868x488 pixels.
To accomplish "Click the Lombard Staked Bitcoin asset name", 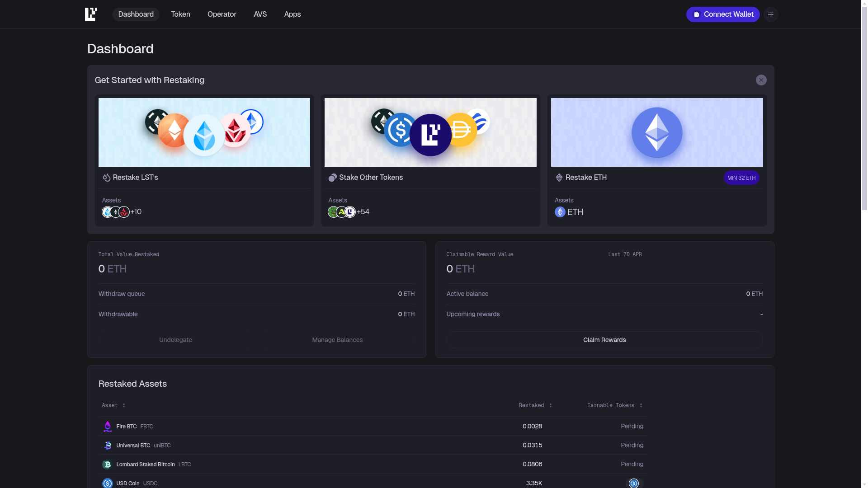I will [146, 465].
